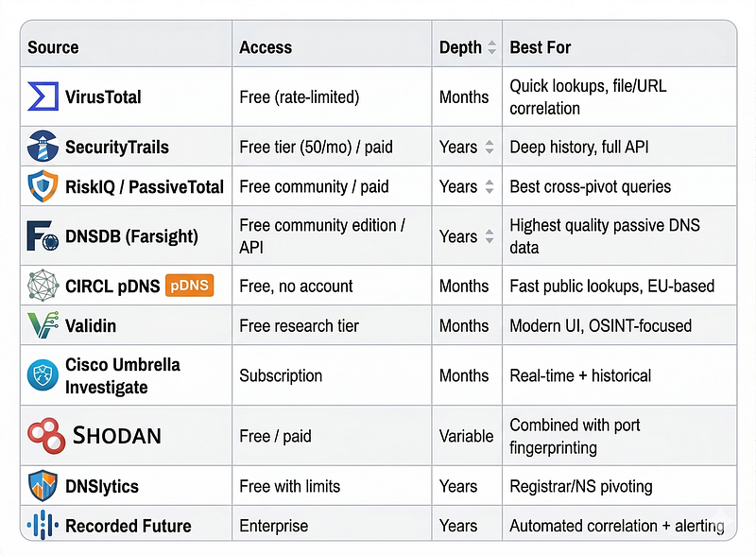Screen dimensions: 756x556
Task: Adjust the depth arrows in DNSDB row
Action: point(490,236)
